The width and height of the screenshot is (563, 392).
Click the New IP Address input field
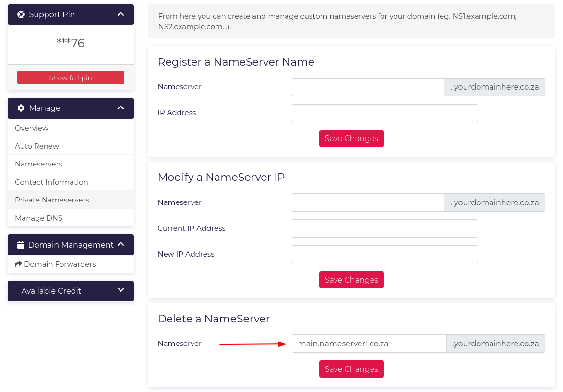384,254
